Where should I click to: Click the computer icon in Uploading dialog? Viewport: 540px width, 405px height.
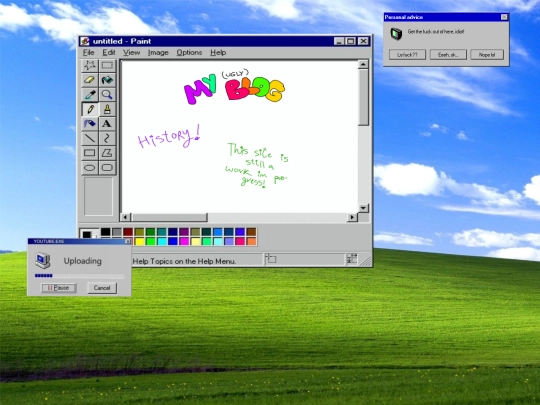[43, 261]
